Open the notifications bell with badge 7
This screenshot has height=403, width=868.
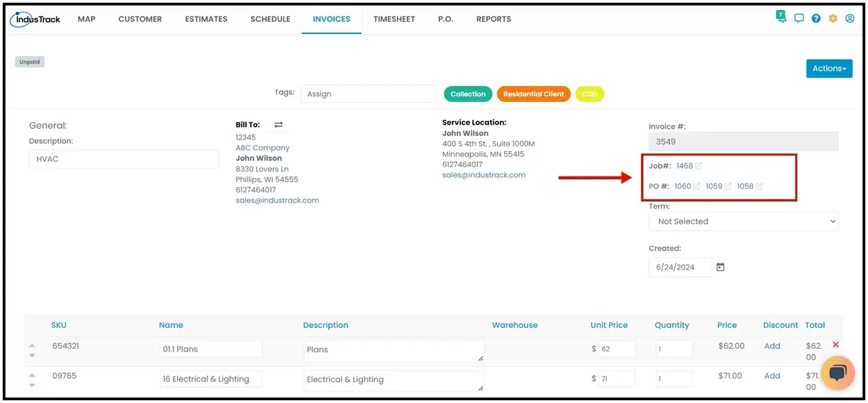pos(781,17)
